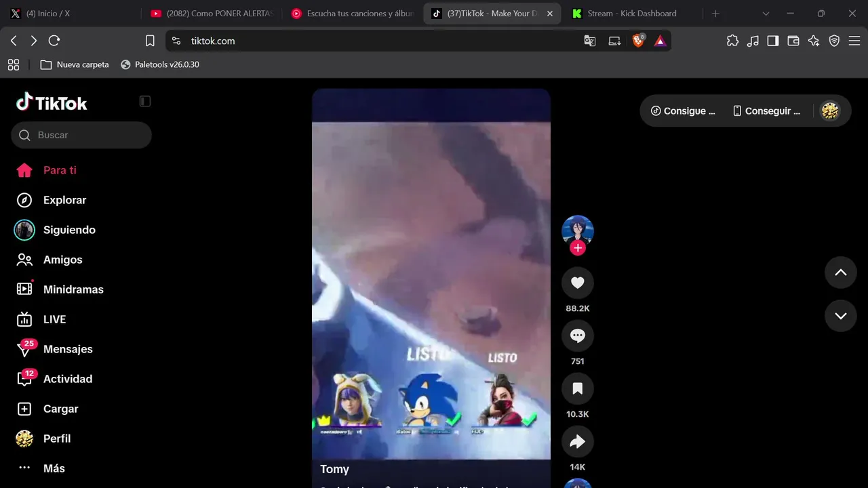The height and width of the screenshot is (488, 868).
Task: Go to the next video with down arrow
Action: [841, 316]
